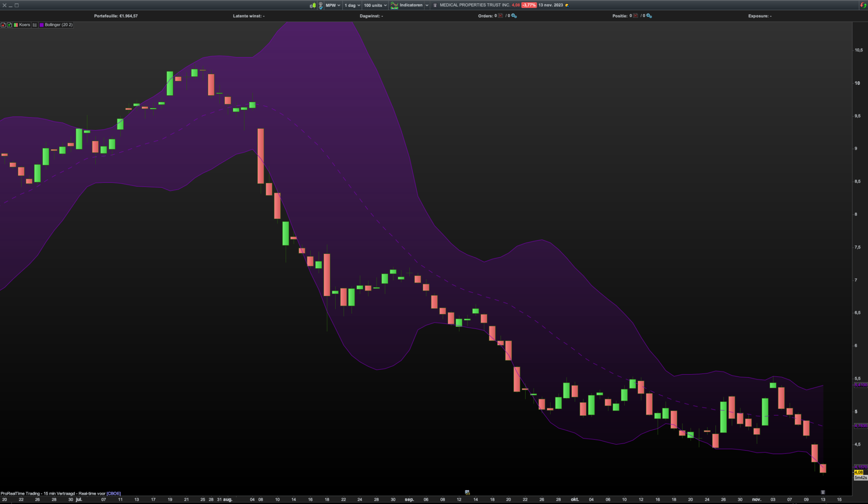Open the Orders settings gear icon

pos(514,16)
